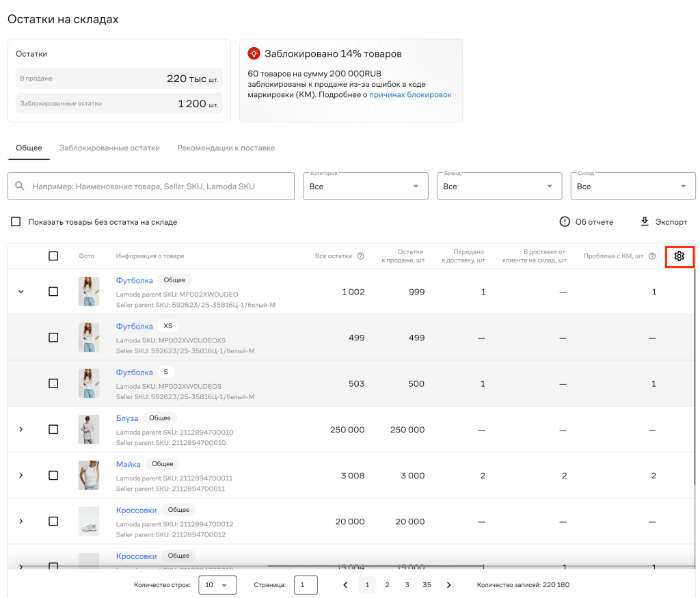This screenshot has width=700, height=598.
Task: Open причинах блокировок link
Action: (x=410, y=94)
